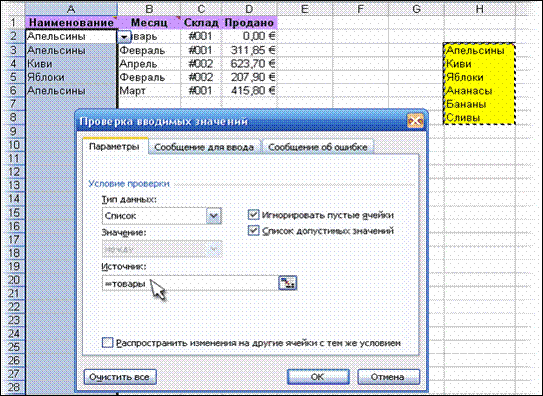Open the disabled Значение dropdown
The width and height of the screenshot is (543, 396).
(214, 249)
